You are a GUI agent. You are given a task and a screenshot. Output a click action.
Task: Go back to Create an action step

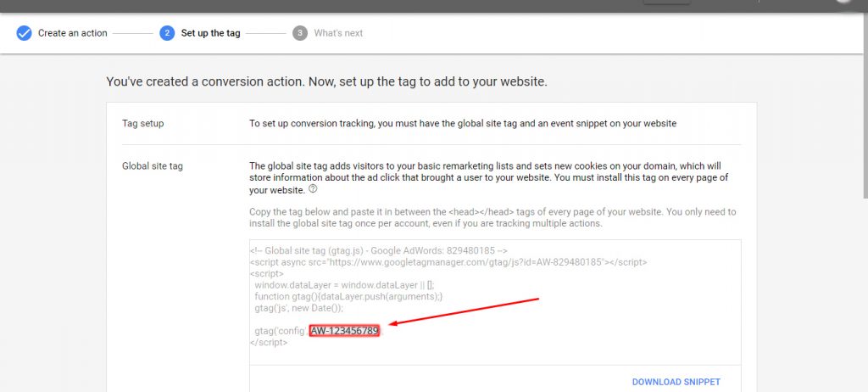tap(73, 33)
